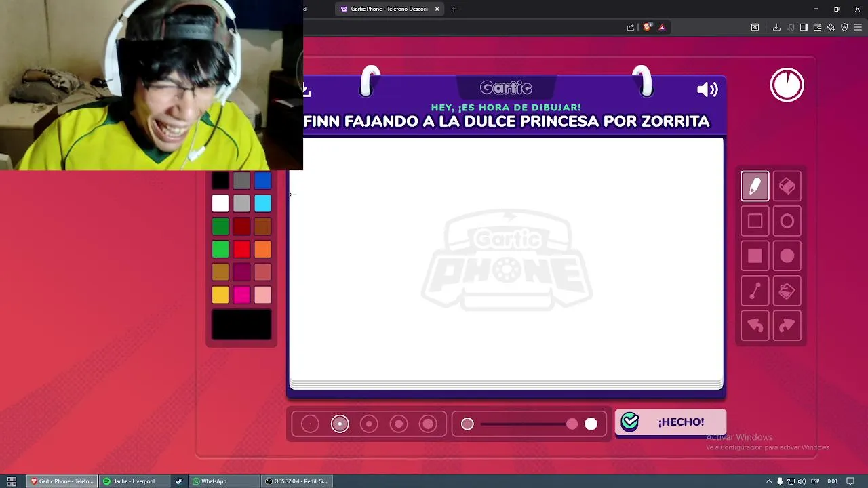Viewport: 868px width, 488px height.
Task: Select the straight line tool
Action: 755,291
